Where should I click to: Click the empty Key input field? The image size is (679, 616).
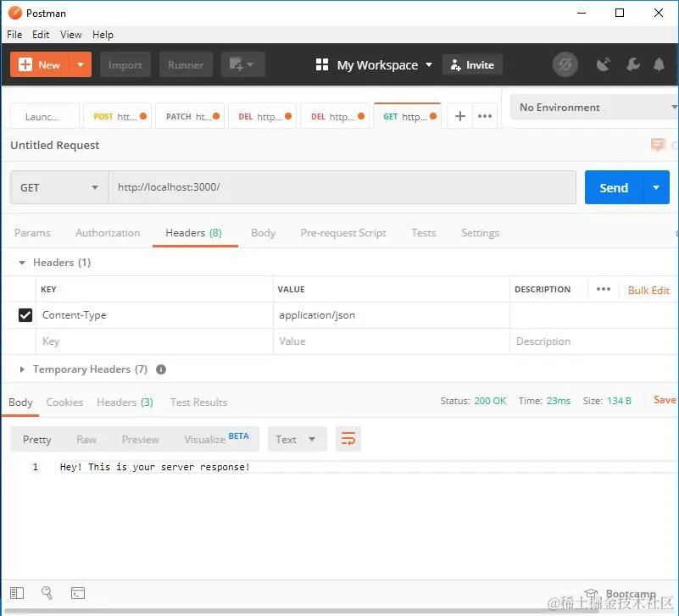(154, 341)
